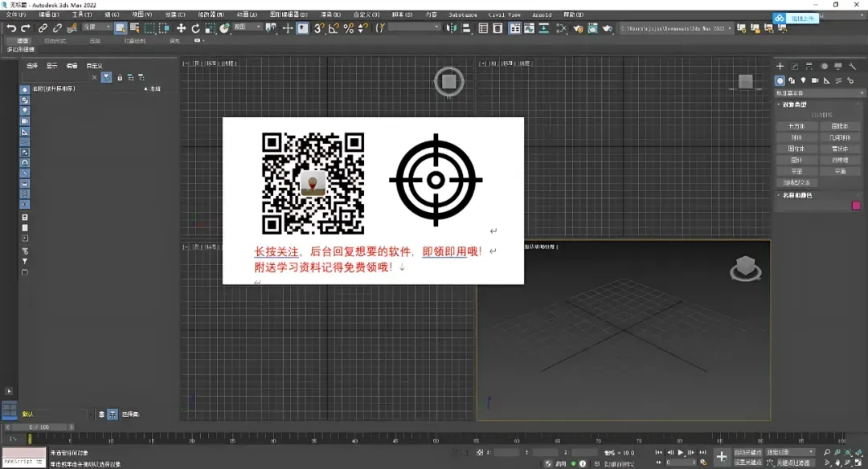This screenshot has height=469, width=868.
Task: Open the Views menu 视图(V)
Action: tap(141, 14)
